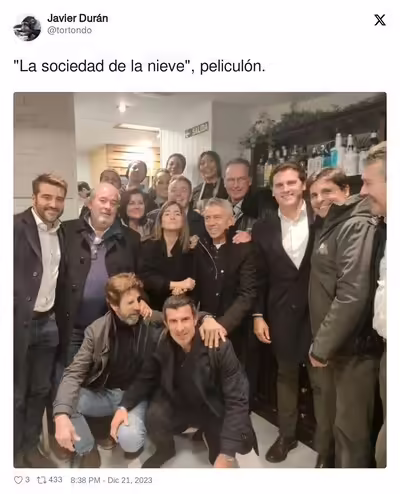
Task: Click the retweet count showing 433
Action: 55,480
